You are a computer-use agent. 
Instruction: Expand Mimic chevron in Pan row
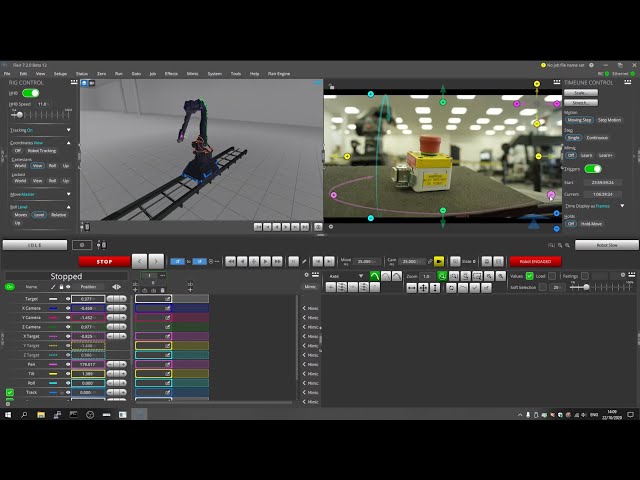[304, 364]
